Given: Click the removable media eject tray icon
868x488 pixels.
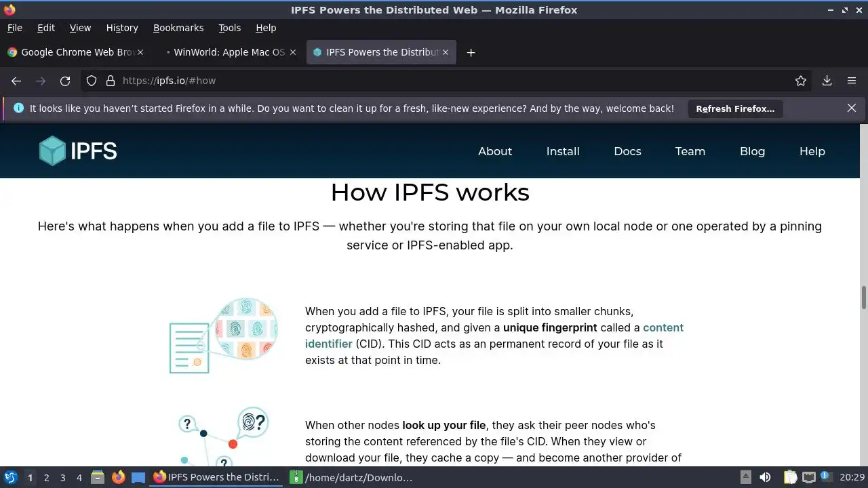Looking at the screenshot, I should point(745,477).
